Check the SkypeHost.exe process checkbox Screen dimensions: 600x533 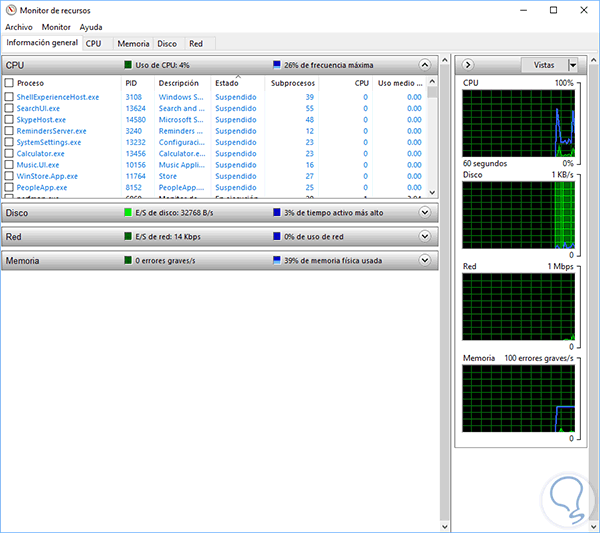pyautogui.click(x=9, y=119)
